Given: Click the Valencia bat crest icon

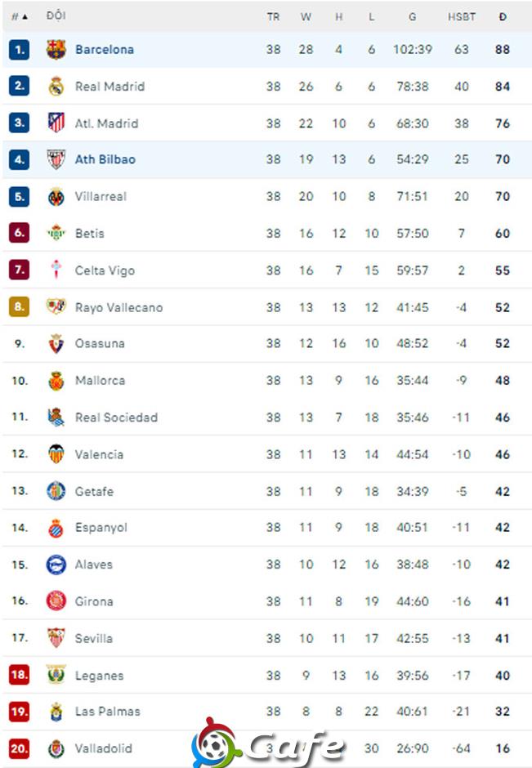Looking at the screenshot, I should [x=56, y=454].
